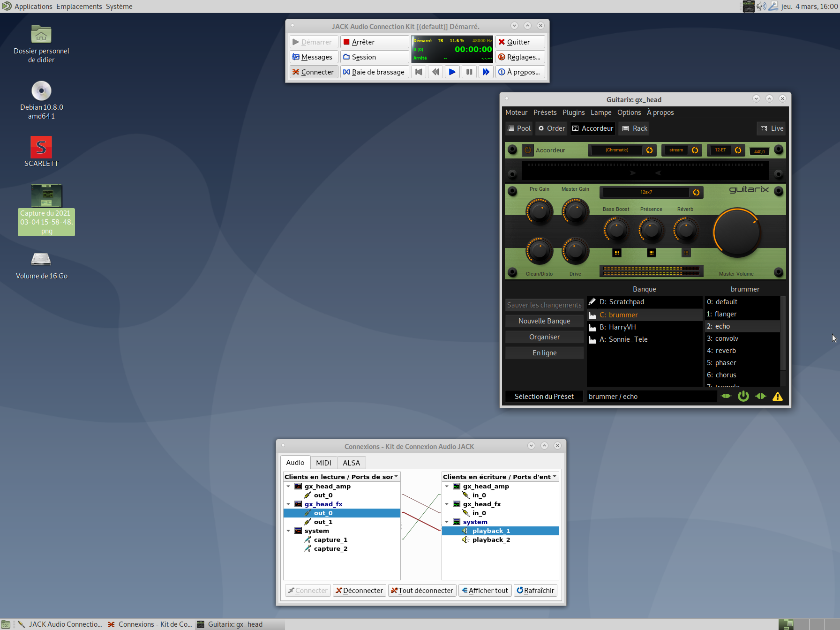Click the green power icon beside preset name
This screenshot has width=840, height=630.
click(x=743, y=396)
